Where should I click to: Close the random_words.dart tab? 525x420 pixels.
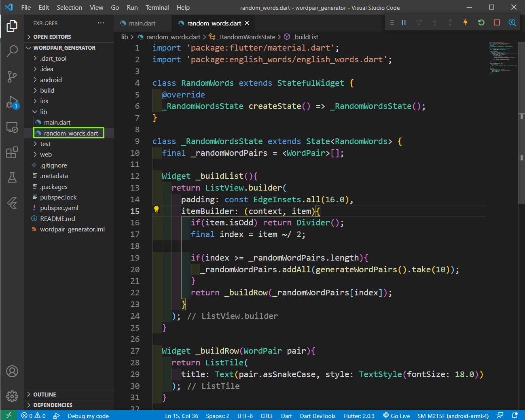(247, 23)
